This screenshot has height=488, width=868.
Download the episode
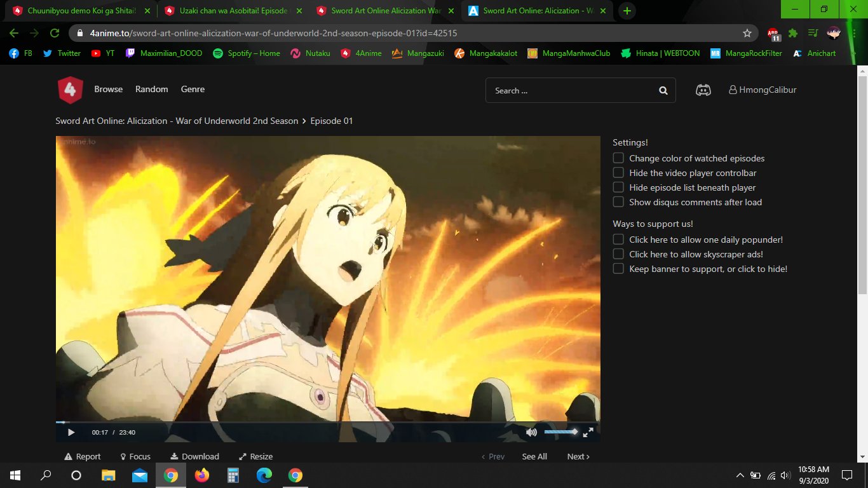pyautogui.click(x=195, y=456)
